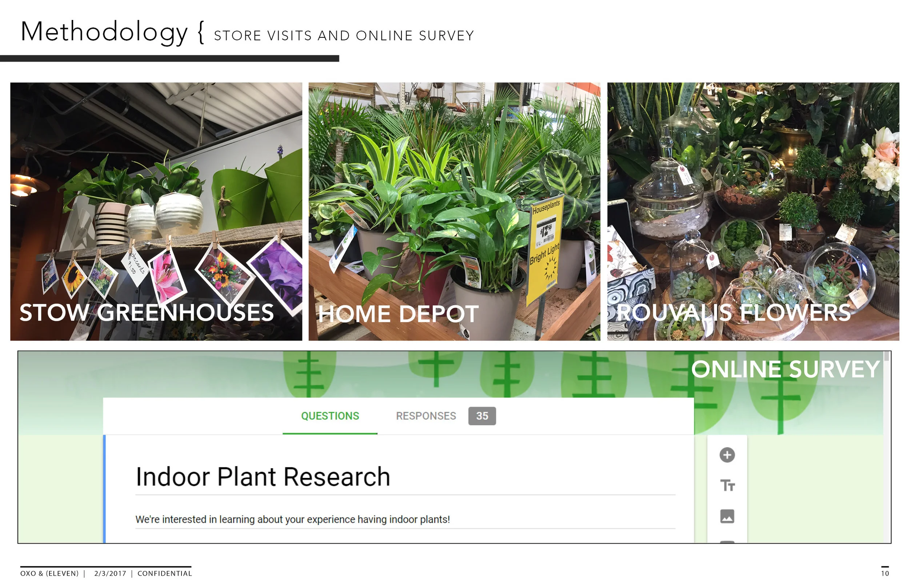
Task: Click the Add image icon
Action: (x=727, y=516)
